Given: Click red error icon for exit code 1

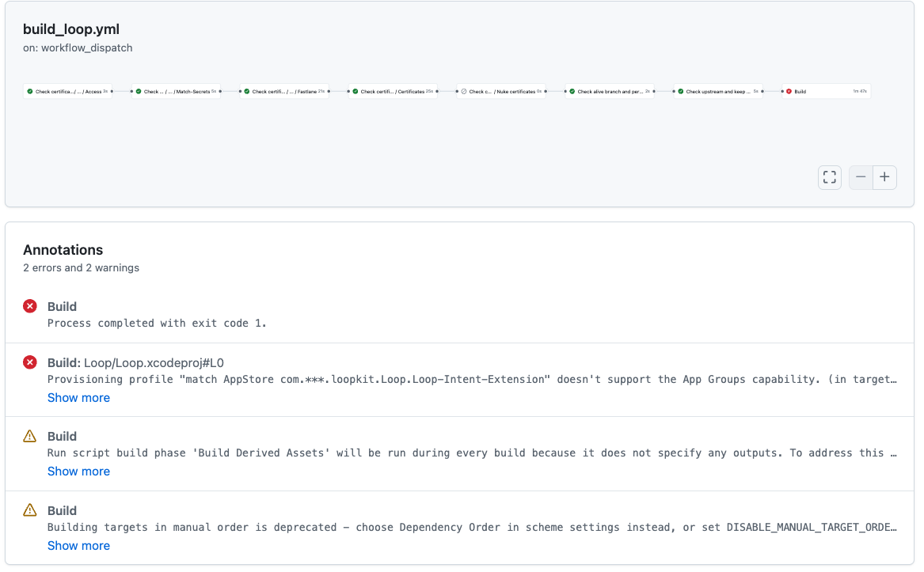Looking at the screenshot, I should coord(30,306).
